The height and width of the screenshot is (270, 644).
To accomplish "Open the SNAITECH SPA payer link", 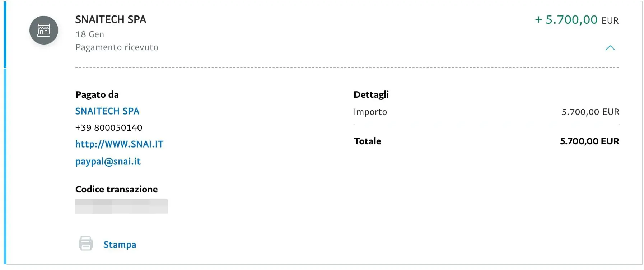I will tap(107, 111).
